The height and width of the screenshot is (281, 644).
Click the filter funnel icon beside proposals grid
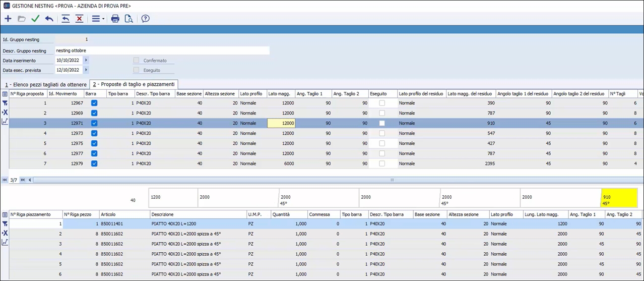tap(5, 103)
